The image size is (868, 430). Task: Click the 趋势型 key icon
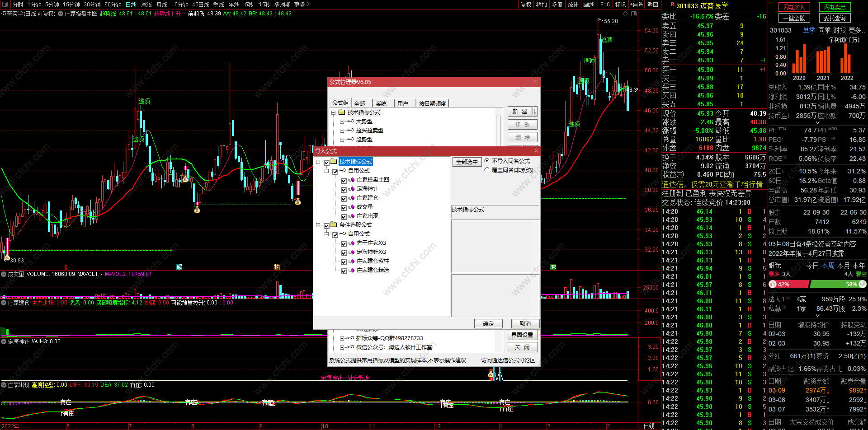350,139
